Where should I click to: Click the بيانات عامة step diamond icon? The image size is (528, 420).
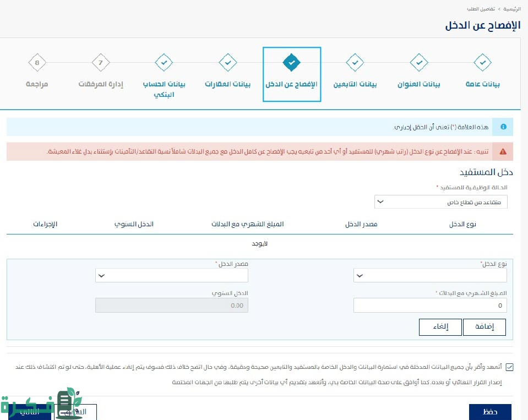tap(482, 63)
